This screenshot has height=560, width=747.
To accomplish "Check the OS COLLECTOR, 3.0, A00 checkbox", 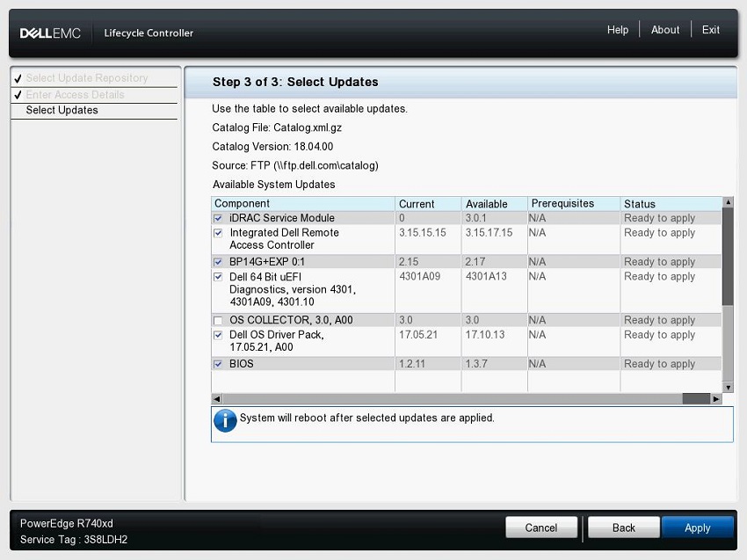I will click(x=218, y=320).
